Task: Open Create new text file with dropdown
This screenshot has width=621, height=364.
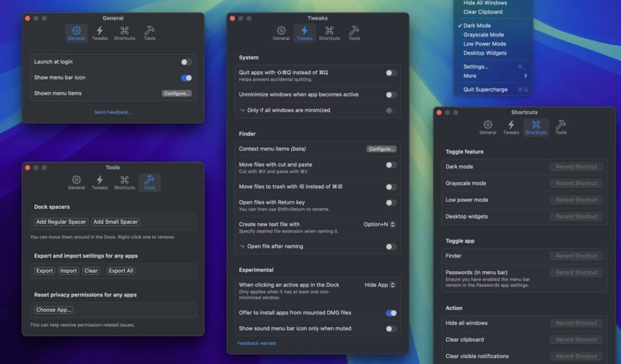Action: [379, 224]
